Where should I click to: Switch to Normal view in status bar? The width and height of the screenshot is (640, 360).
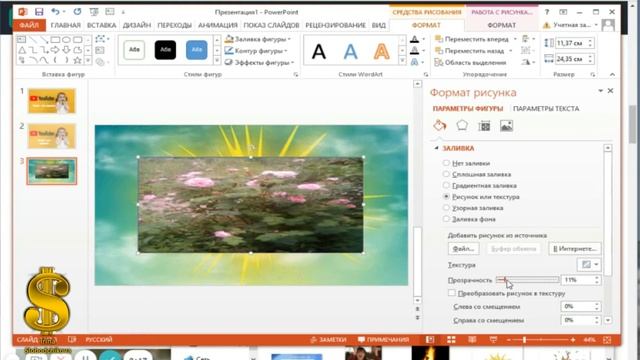(x=430, y=340)
